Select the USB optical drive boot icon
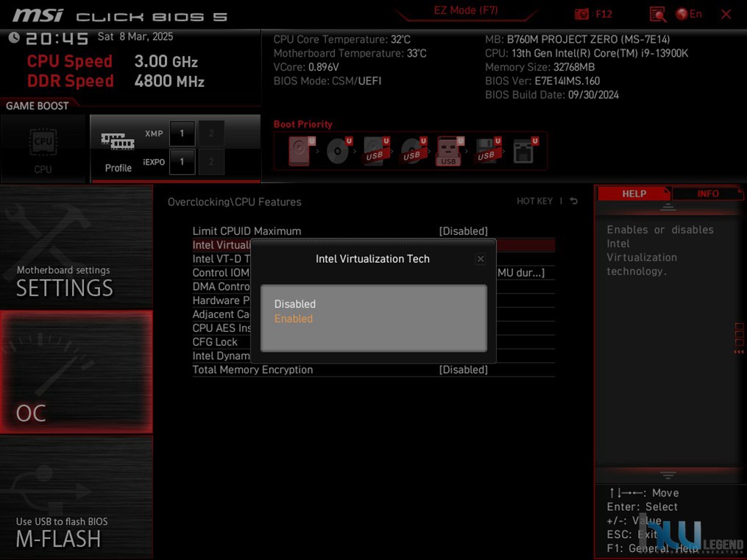 (x=413, y=151)
